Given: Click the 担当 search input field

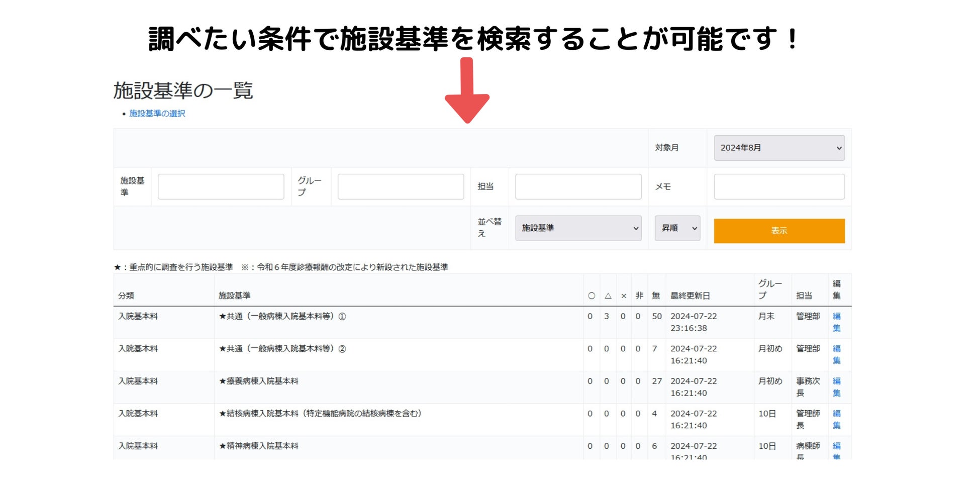Looking at the screenshot, I should click(x=578, y=186).
